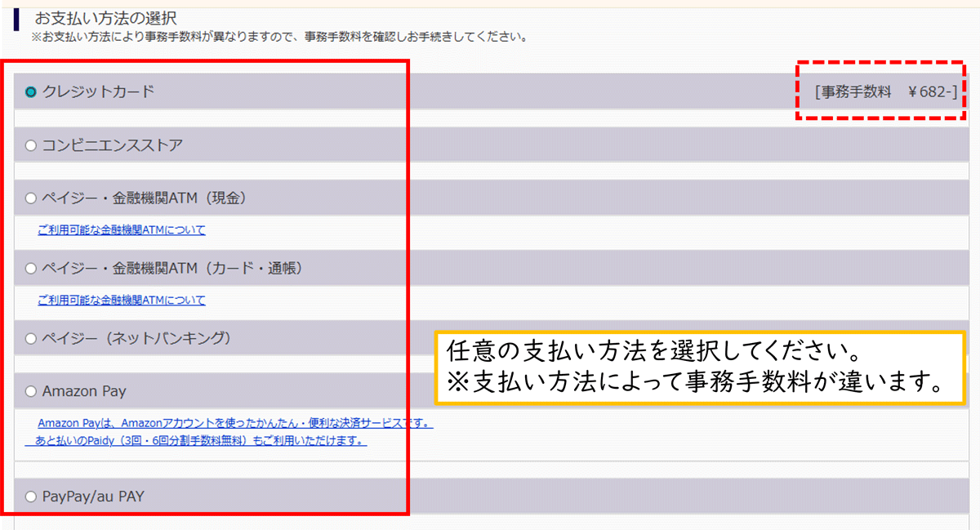980x530 pixels.
Task: Click the クレジットカード label text
Action: coord(98,92)
